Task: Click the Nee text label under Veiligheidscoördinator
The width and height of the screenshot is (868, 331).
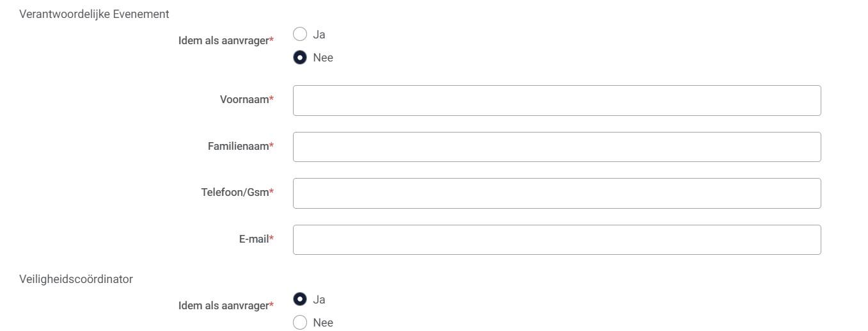Action: coord(323,323)
